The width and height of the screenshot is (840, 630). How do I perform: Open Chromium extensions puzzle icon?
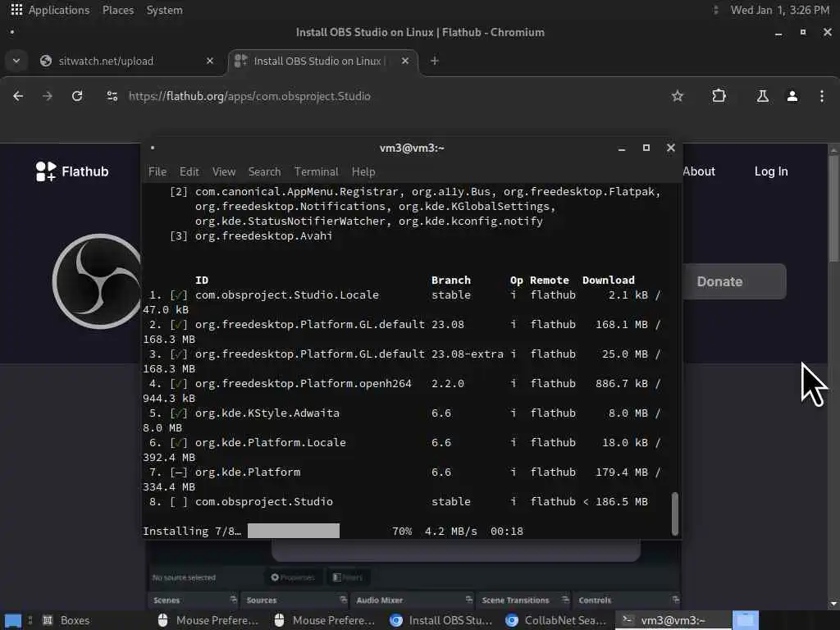(719, 96)
